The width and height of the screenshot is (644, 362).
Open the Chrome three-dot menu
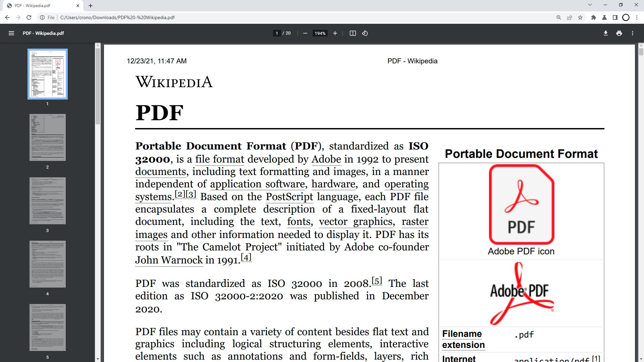click(637, 17)
